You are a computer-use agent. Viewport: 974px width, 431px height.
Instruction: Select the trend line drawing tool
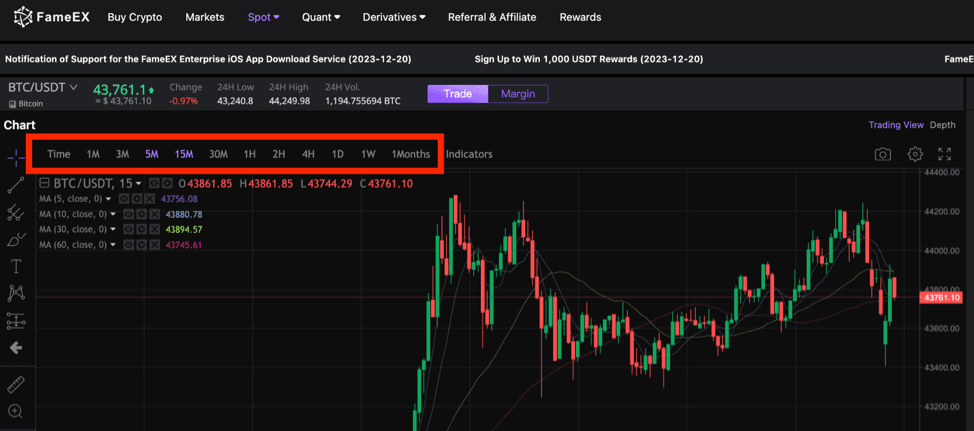click(16, 185)
